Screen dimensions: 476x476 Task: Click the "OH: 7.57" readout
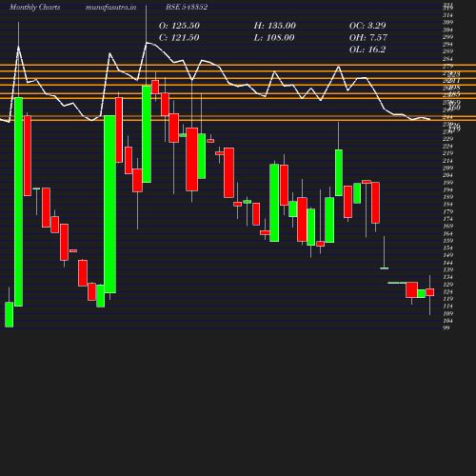(368, 38)
